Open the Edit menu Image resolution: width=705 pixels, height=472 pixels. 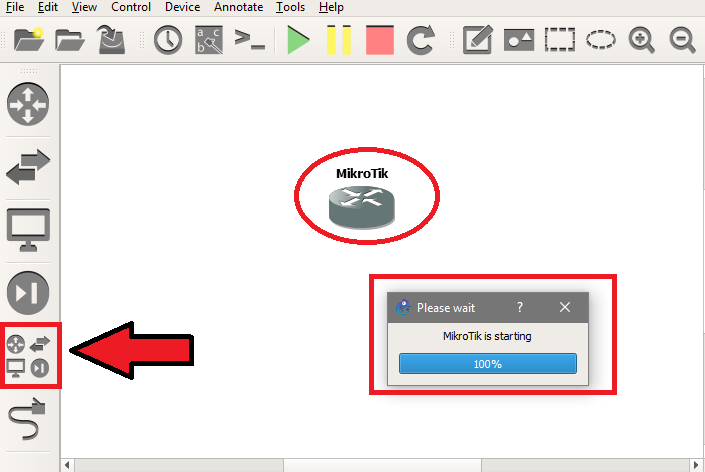pyautogui.click(x=48, y=7)
